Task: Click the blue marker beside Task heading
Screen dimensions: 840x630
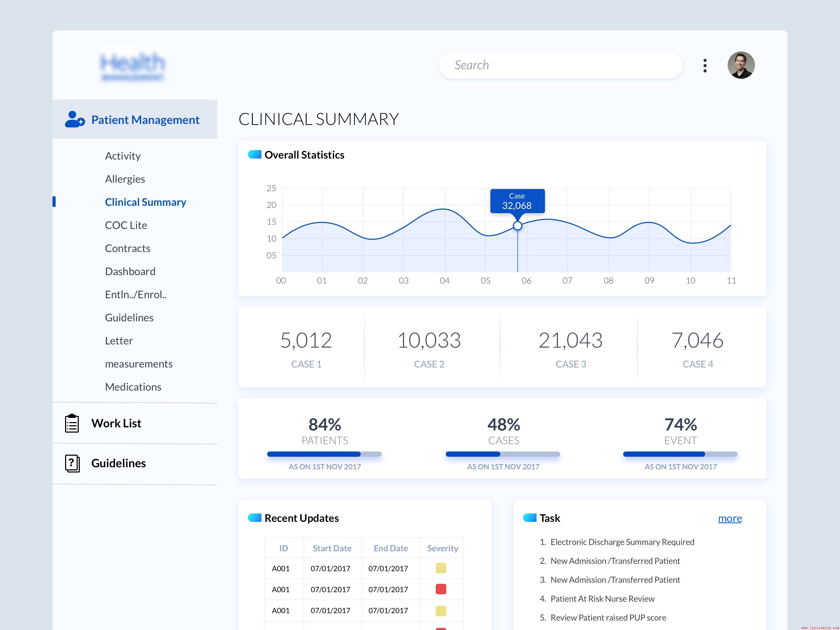Action: [x=529, y=518]
